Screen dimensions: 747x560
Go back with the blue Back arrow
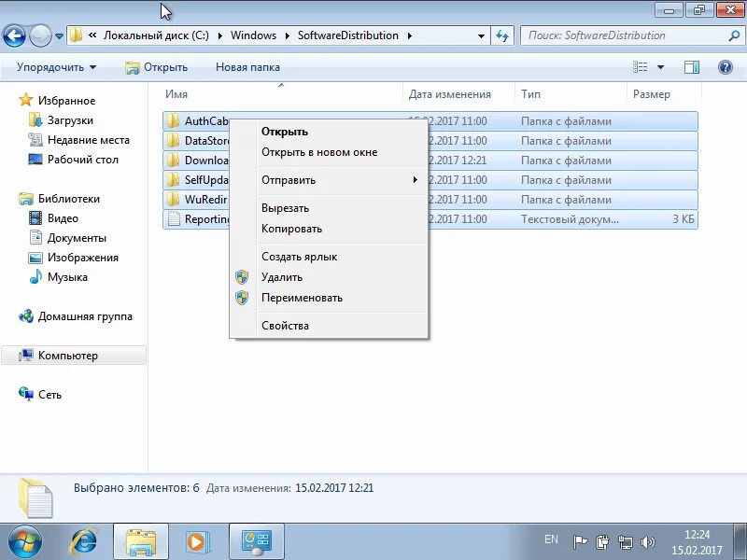[14, 35]
